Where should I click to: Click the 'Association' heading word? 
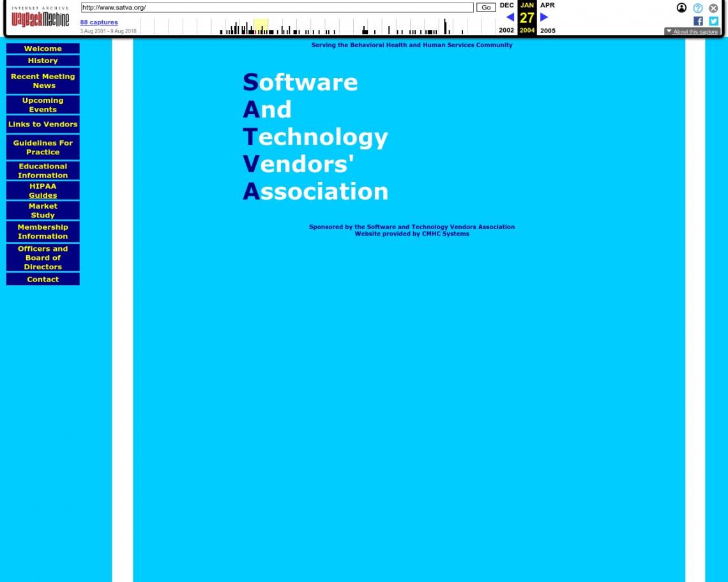[315, 191]
